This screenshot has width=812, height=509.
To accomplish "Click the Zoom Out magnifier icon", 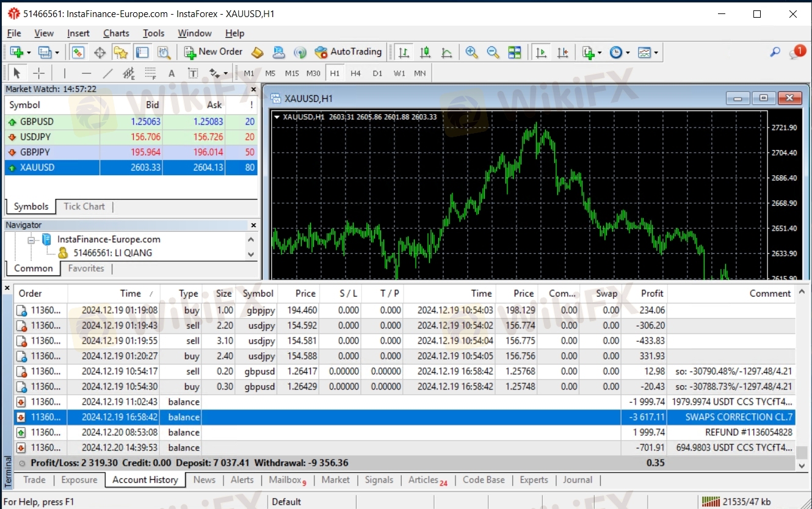I will tap(493, 52).
